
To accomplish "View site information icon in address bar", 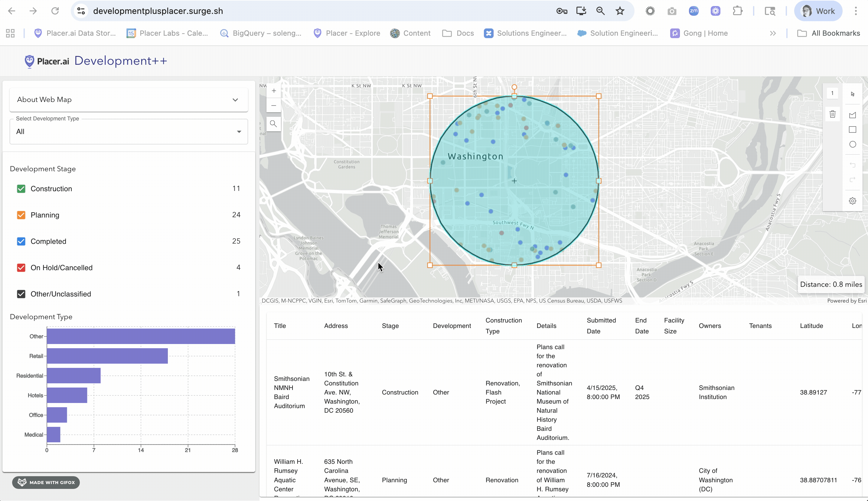I will click(x=81, y=11).
